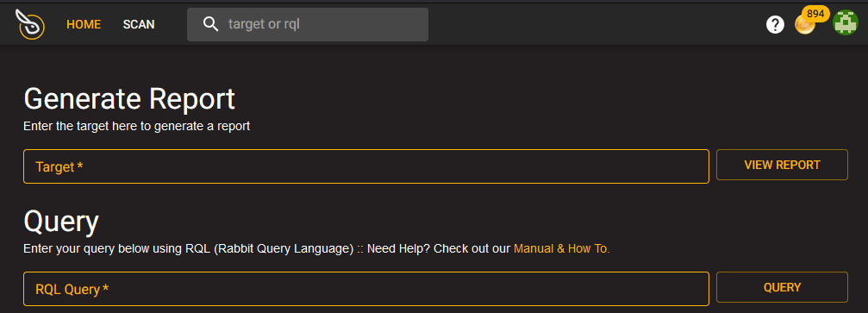Click the gold coin credits icon
Screen dimensions: 868x313
pyautogui.click(x=804, y=26)
